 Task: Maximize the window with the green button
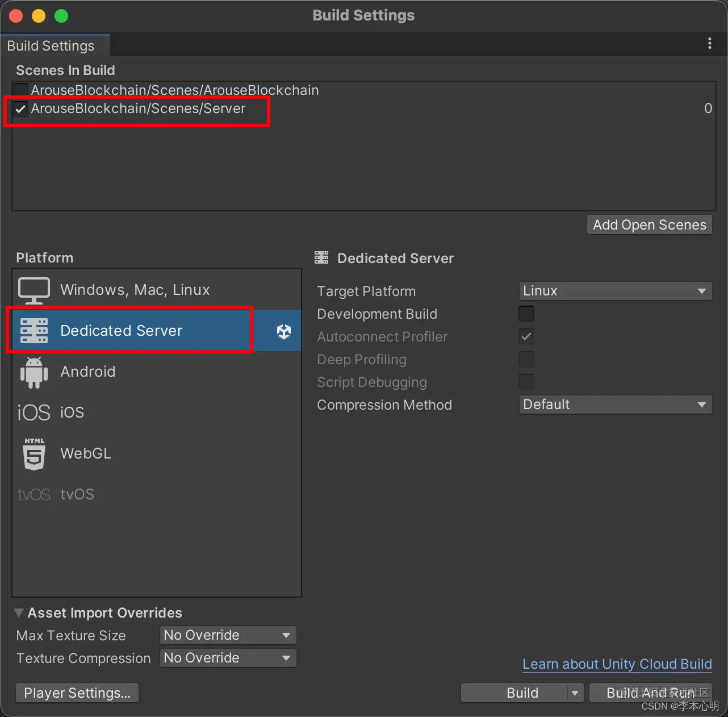point(61,16)
